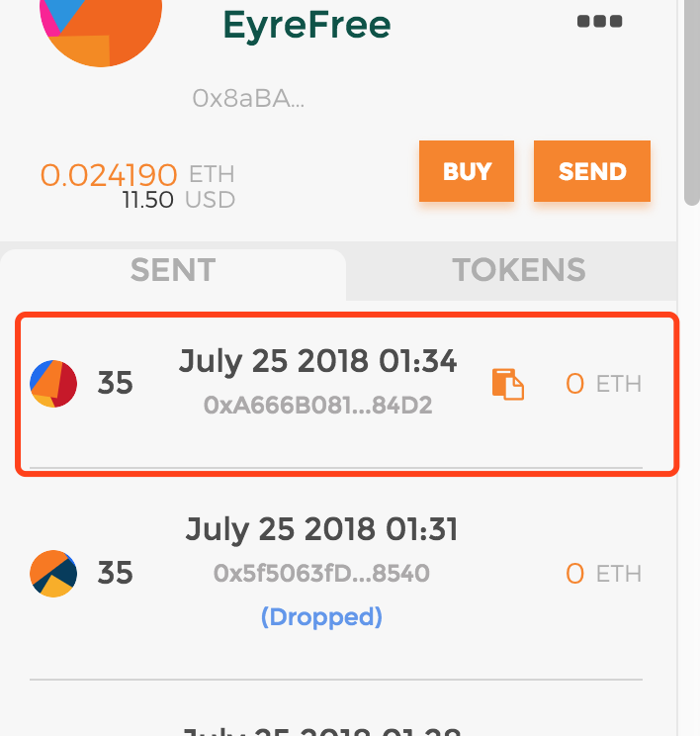
Task: Click account name EyreFree
Action: [x=306, y=26]
